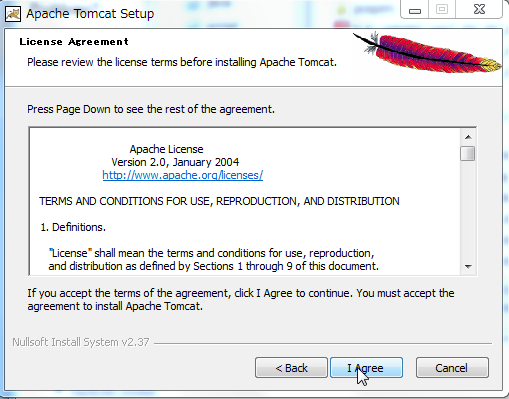Click the Apache Tomcat Setup title text
Screen dimensions: 509x399
(x=90, y=14)
